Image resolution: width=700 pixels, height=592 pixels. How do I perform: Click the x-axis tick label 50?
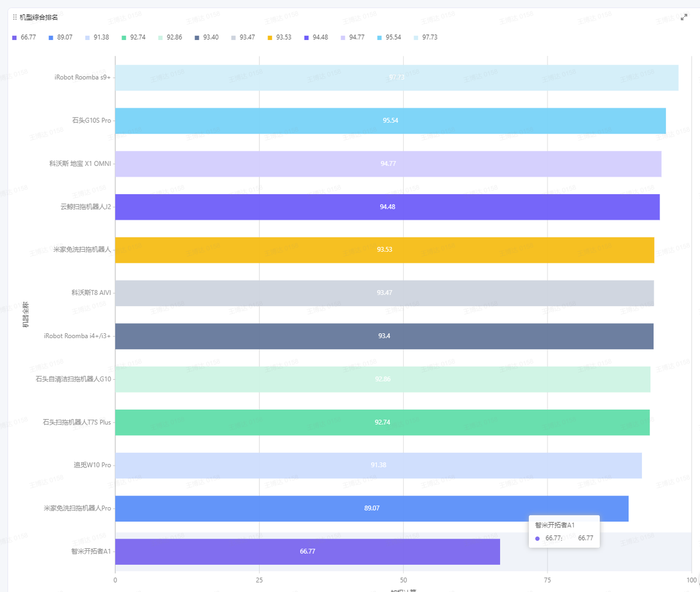(x=404, y=580)
